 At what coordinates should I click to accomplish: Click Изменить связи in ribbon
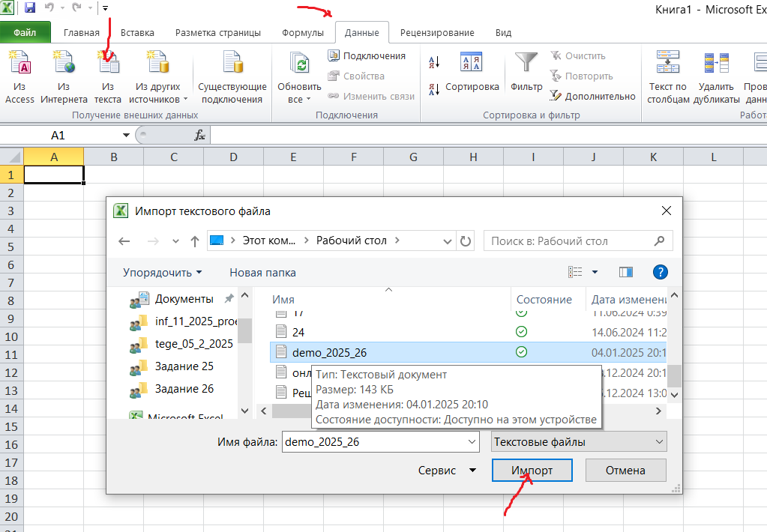pos(371,97)
